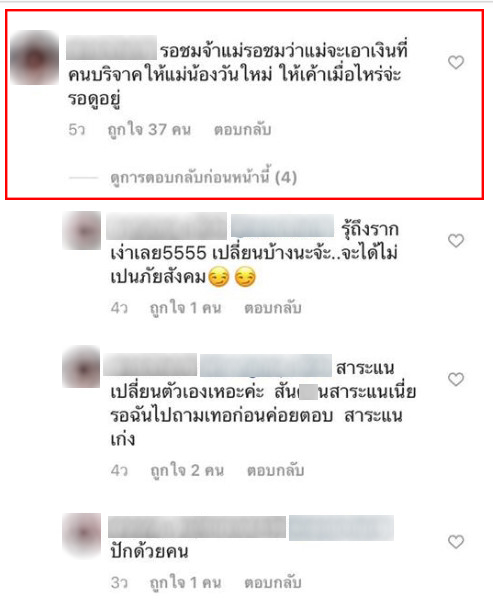493x614 pixels.
Task: Like the top comment with 37 likes
Action: tap(456, 62)
